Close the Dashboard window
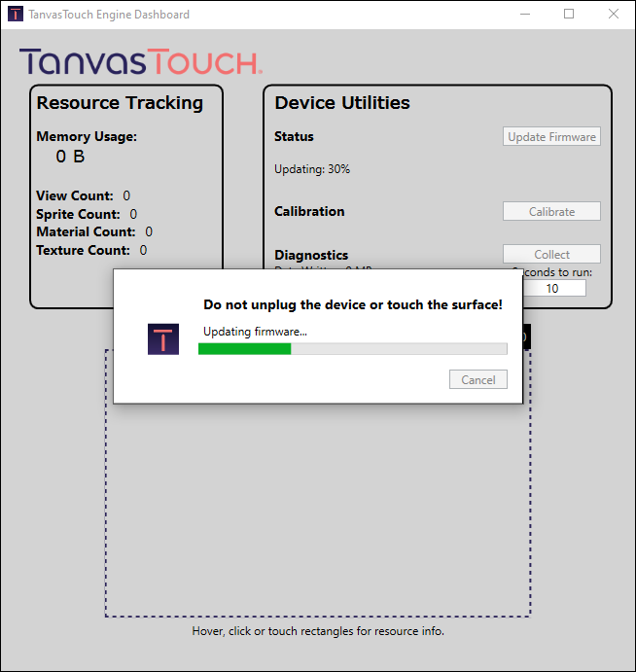The width and height of the screenshot is (636, 672). pyautogui.click(x=614, y=15)
